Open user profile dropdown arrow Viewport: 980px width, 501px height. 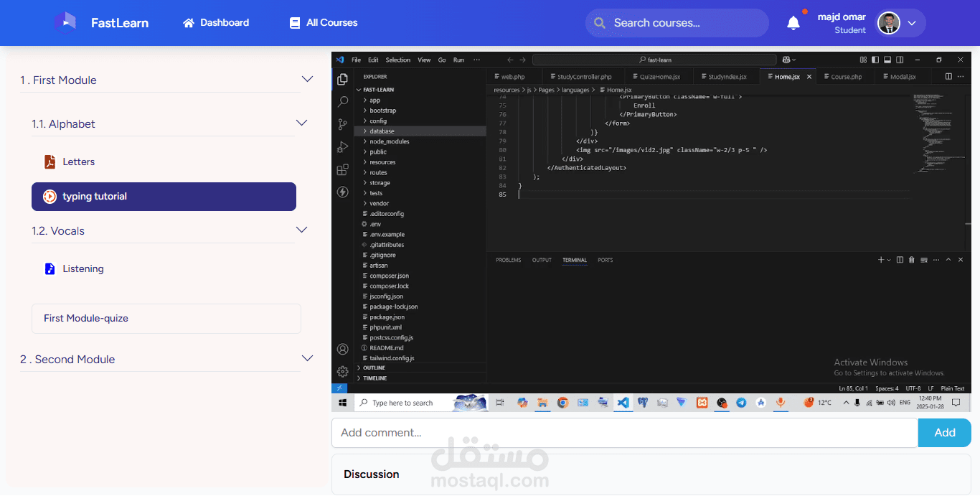point(912,23)
